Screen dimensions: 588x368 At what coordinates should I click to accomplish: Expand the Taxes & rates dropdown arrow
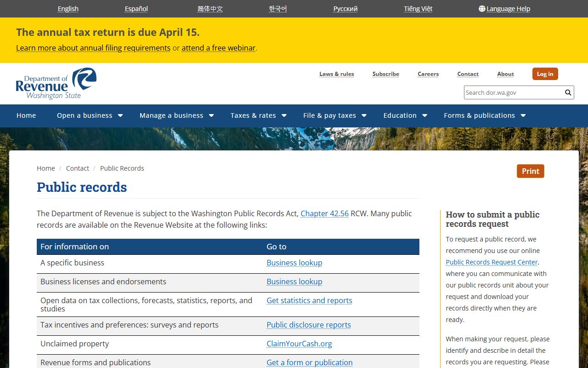284,115
